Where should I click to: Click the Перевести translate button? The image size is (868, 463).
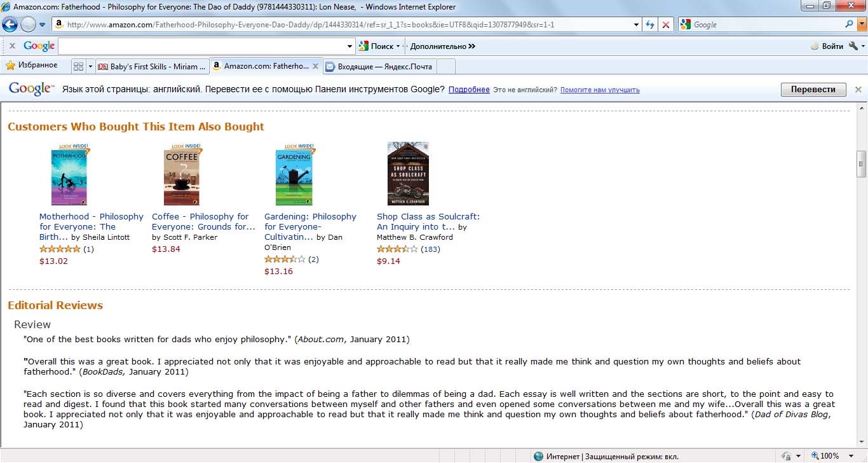tap(813, 90)
